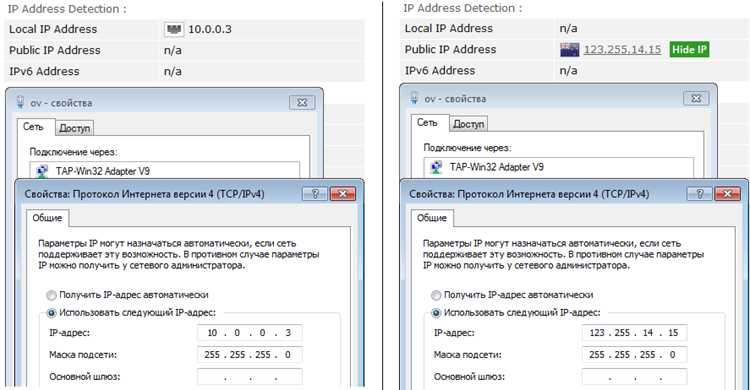Click 'TAP-Win32 Adapter V9' text in left window

click(x=103, y=171)
